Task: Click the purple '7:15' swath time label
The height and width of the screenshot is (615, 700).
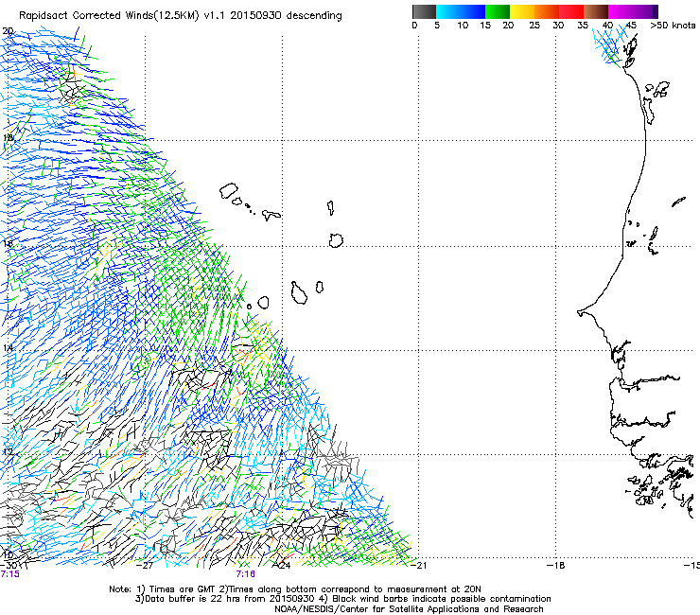Action: pos(9,574)
